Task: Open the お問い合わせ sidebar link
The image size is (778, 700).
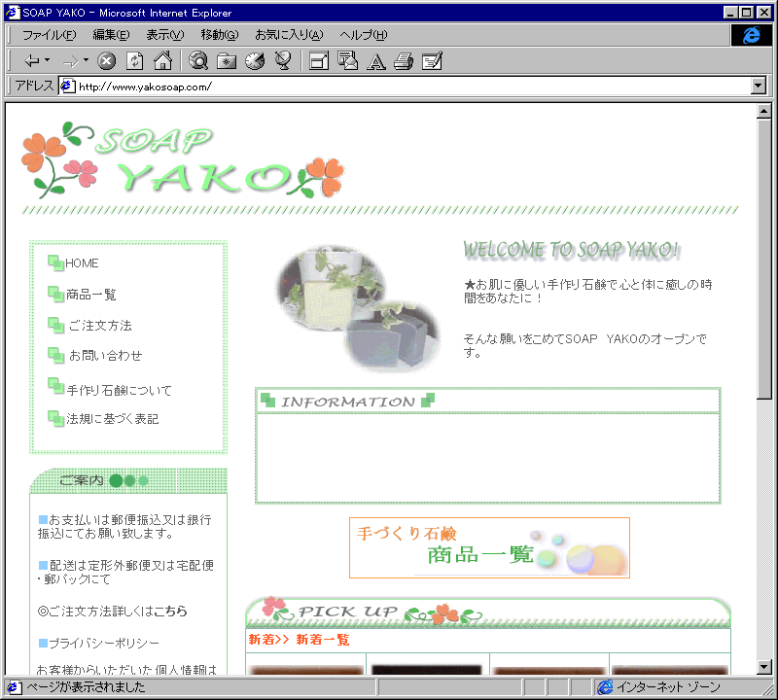Action: click(x=105, y=356)
